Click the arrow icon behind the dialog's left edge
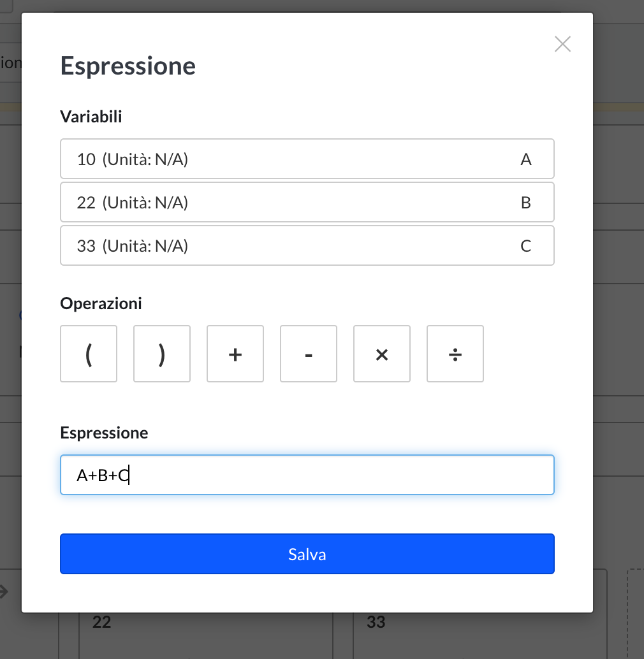Image resolution: width=644 pixels, height=659 pixels. coord(4,591)
